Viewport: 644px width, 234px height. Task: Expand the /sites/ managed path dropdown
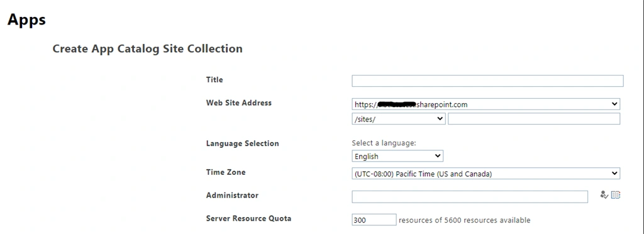tap(398, 119)
